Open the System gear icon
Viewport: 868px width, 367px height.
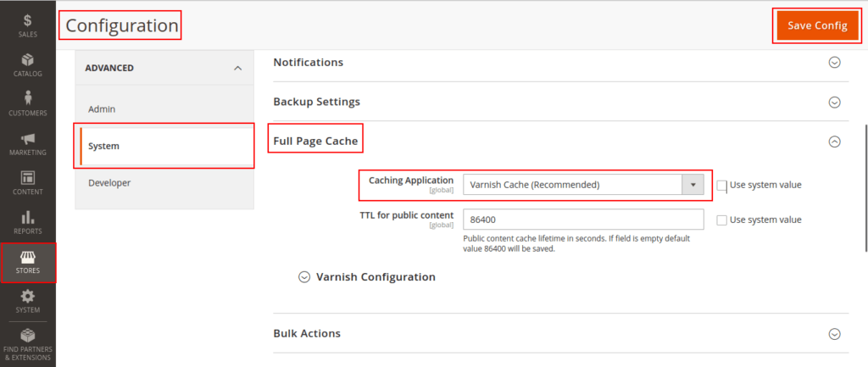(28, 296)
